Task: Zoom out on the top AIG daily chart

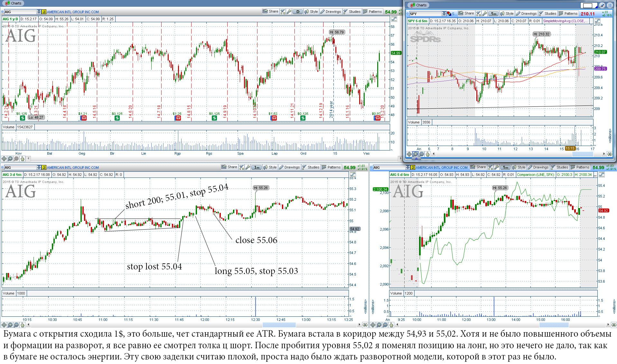Action: click(x=16, y=159)
